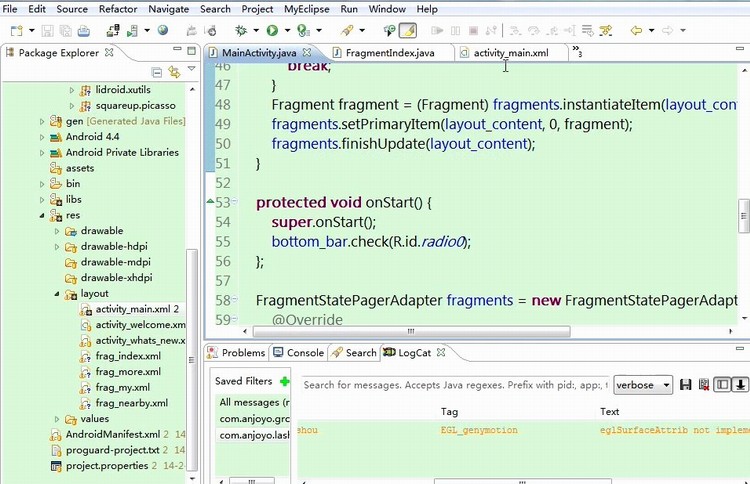The height and width of the screenshot is (484, 750).
Task: Expand the lidroid.xutils package
Action: click(x=72, y=90)
